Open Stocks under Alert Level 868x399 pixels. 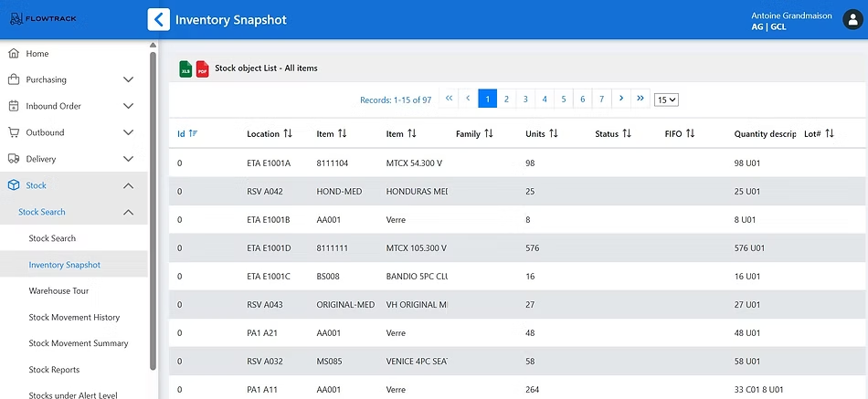(73, 394)
